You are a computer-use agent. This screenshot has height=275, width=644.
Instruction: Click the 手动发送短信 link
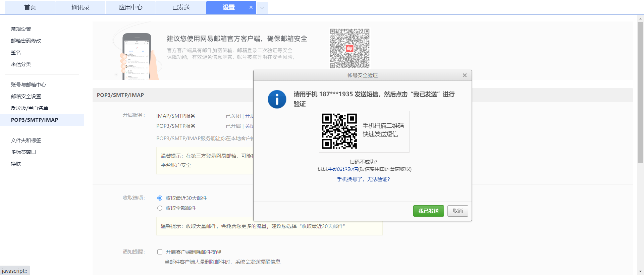(343, 169)
